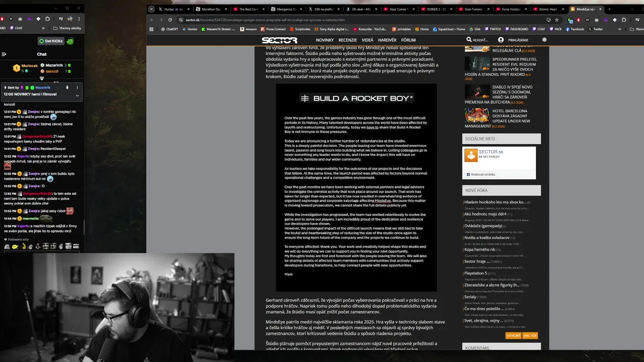Go back in the browser history
The height and width of the screenshot is (362, 644).
(x=151, y=20)
